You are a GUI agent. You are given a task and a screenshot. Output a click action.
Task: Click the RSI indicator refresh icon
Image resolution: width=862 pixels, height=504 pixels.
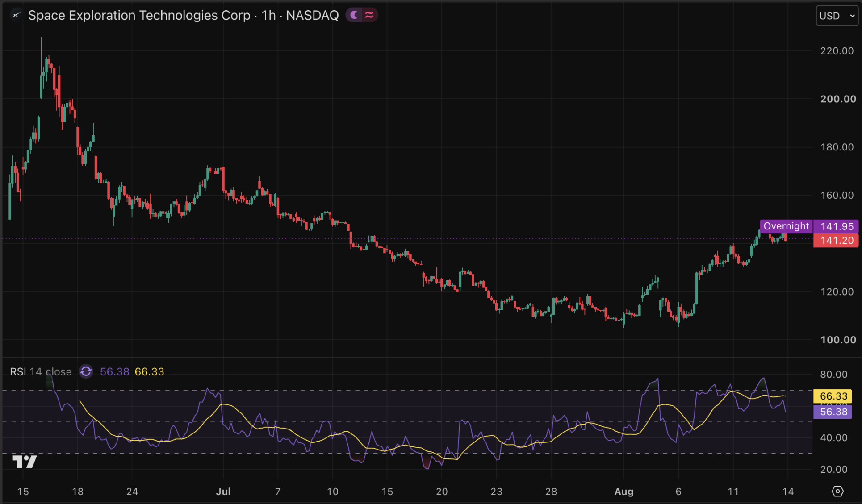pos(86,371)
